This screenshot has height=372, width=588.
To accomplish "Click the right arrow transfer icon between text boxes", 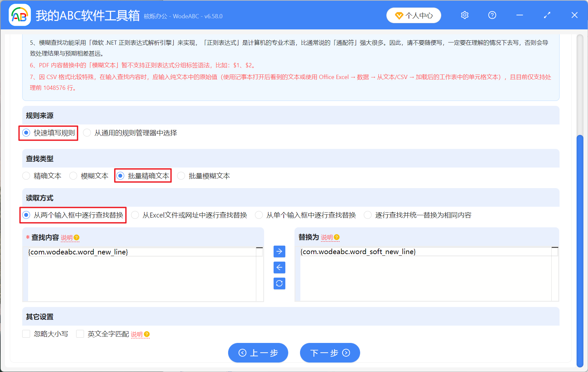I will click(x=279, y=251).
